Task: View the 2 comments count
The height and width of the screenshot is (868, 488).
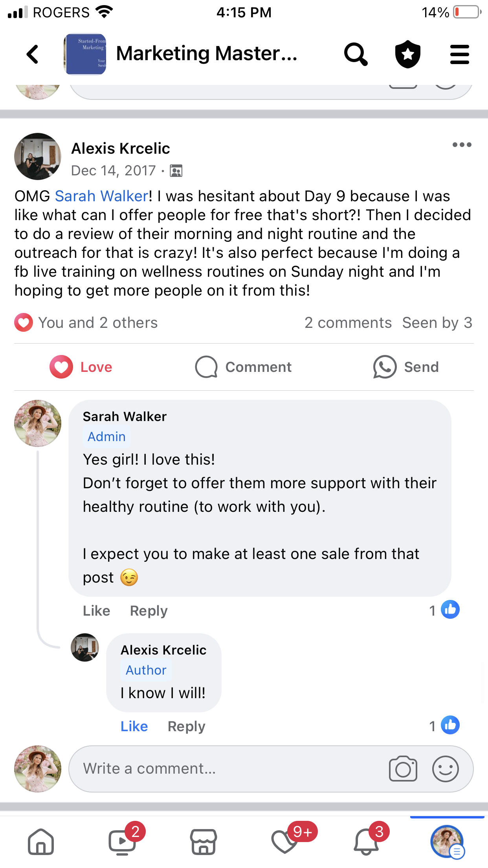Action: point(348,323)
